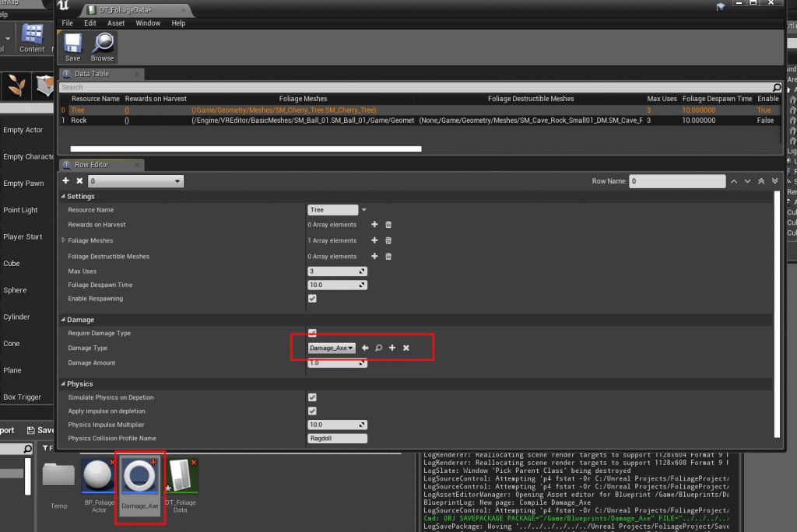Click the Physics Collision Profile Name field
Viewport: 797px width, 532px height.
tap(337, 439)
